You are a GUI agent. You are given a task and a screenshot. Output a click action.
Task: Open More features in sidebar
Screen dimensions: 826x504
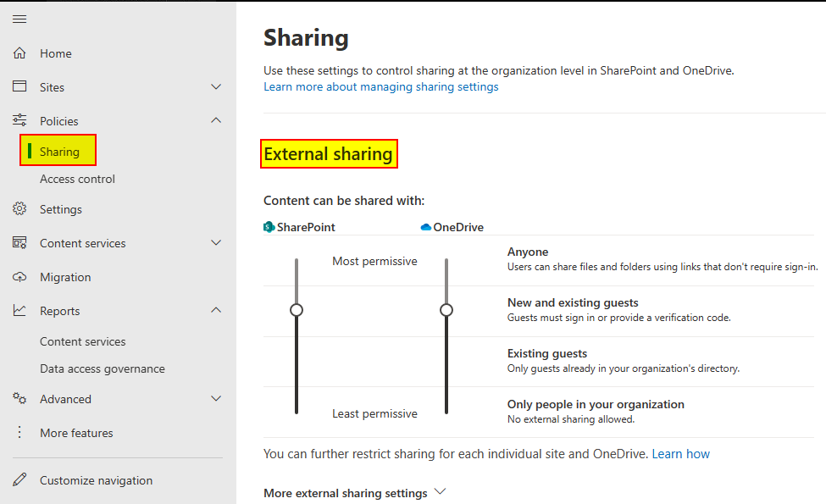click(x=76, y=433)
